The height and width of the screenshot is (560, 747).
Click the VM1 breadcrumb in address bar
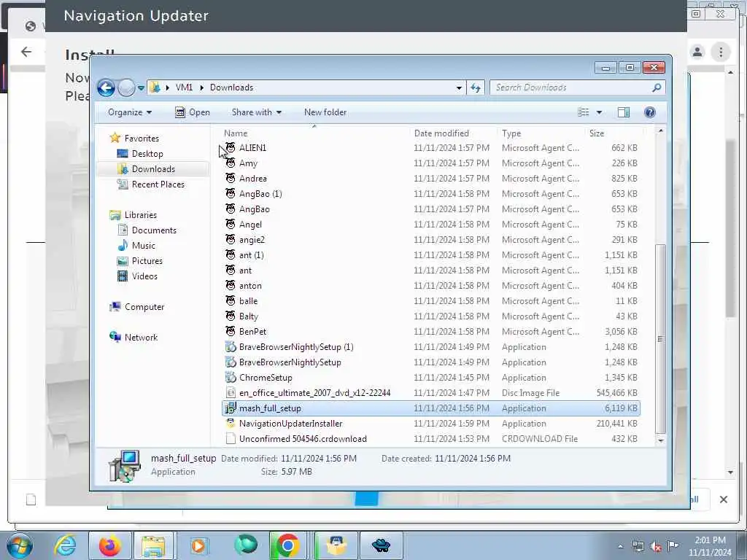point(184,87)
